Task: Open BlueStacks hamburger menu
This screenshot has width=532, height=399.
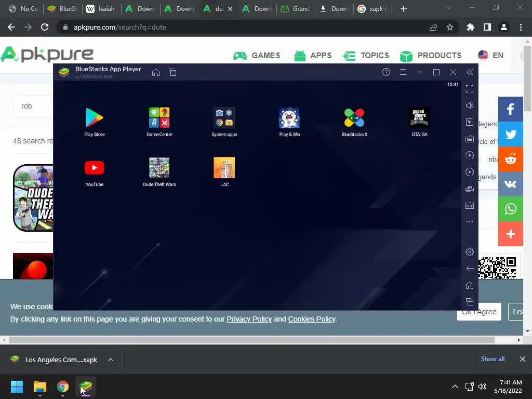Action: (x=403, y=72)
